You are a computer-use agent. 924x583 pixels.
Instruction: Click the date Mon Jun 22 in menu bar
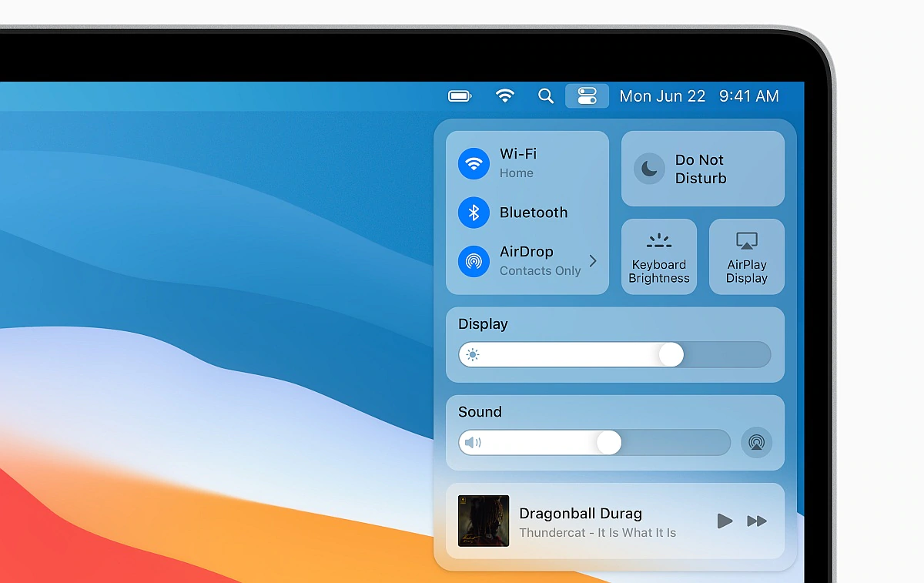coord(662,96)
